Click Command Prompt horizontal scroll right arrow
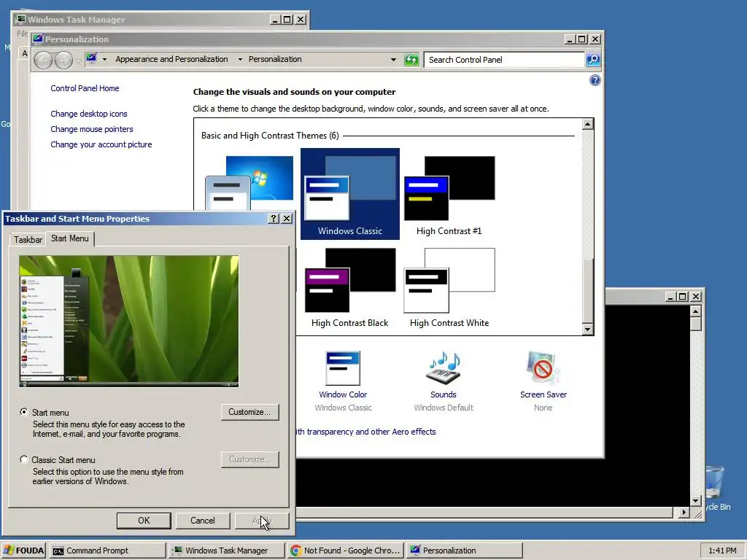Viewport: 747px width, 560px height. pyautogui.click(x=684, y=513)
